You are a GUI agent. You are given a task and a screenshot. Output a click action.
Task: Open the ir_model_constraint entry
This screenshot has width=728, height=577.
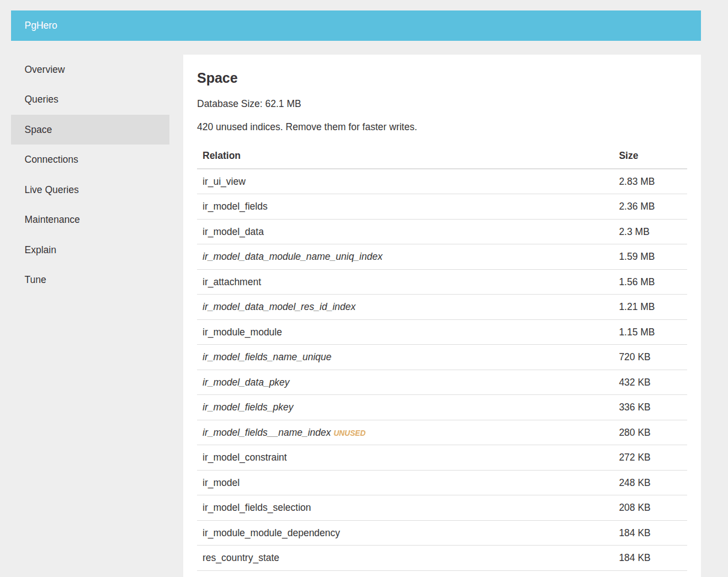245,457
